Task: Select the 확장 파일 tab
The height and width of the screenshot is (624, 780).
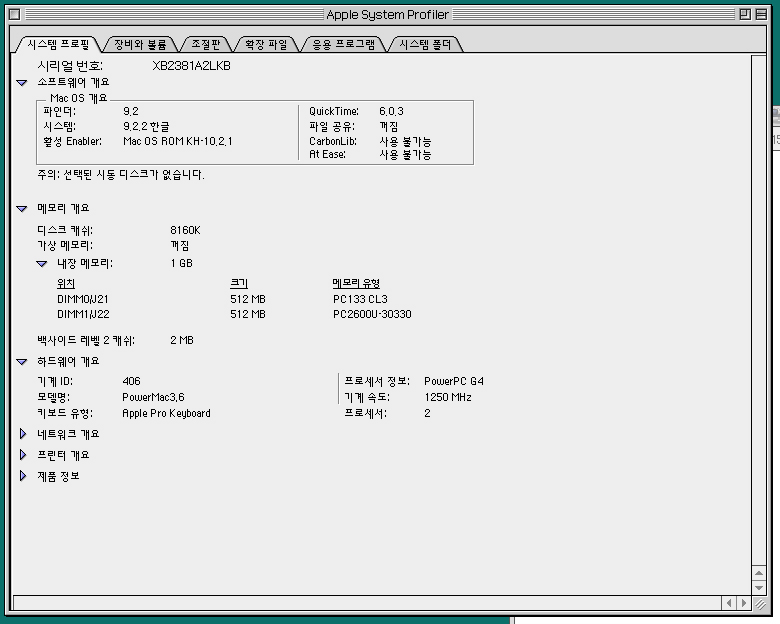Action: pyautogui.click(x=266, y=45)
